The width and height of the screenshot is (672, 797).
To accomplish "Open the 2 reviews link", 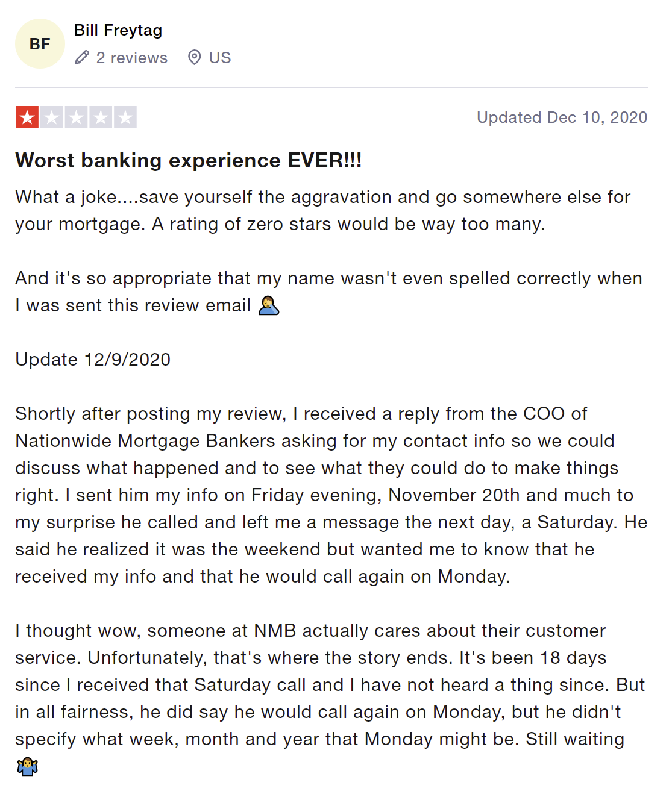I will point(132,58).
